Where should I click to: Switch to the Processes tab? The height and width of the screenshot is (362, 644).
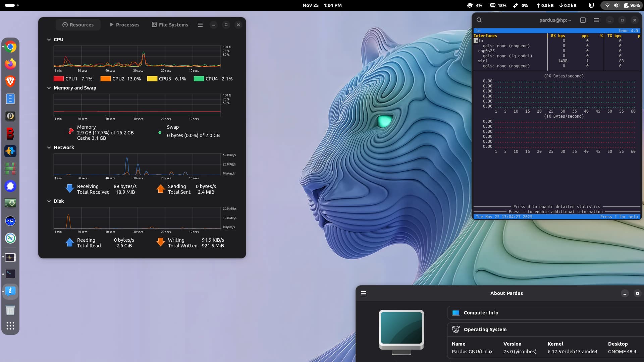click(124, 25)
